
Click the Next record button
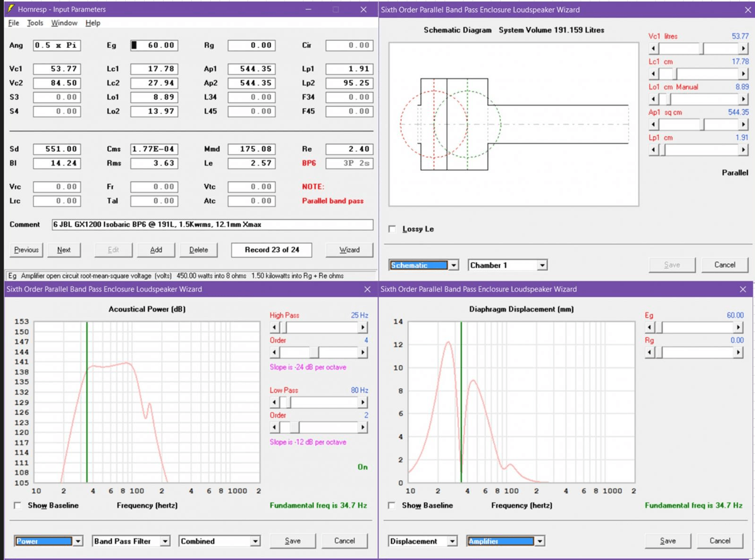click(64, 250)
